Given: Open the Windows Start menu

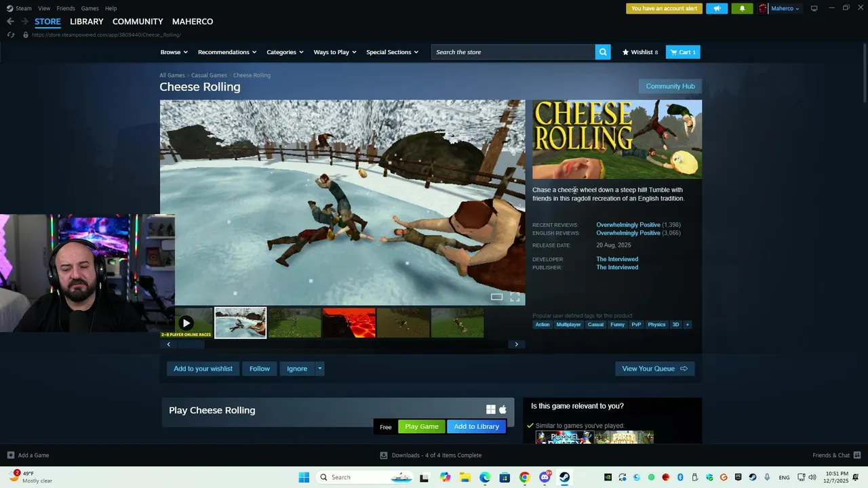Looking at the screenshot, I should coord(304,477).
